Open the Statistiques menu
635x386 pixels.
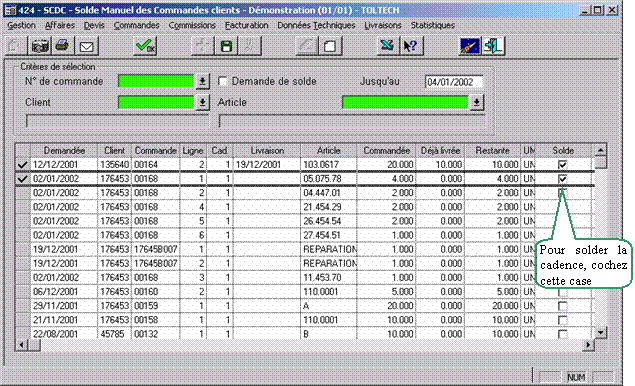[433, 25]
